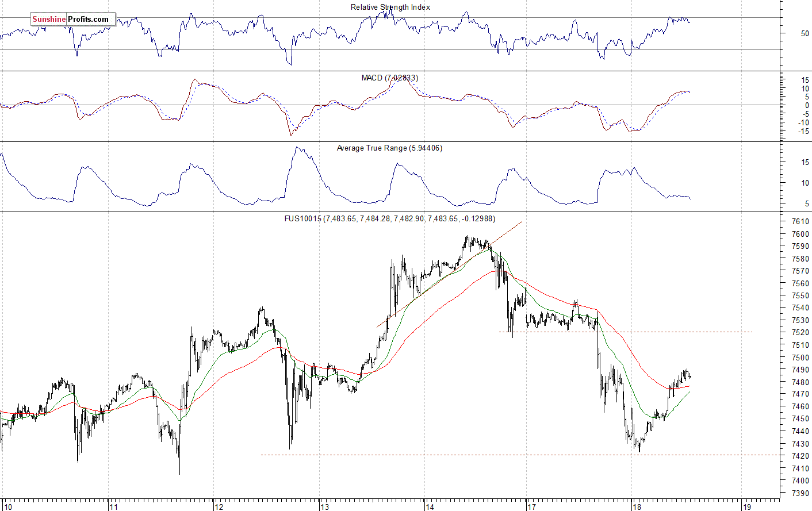
Task: Click the FUS10015 price panel title
Action: tap(389, 218)
